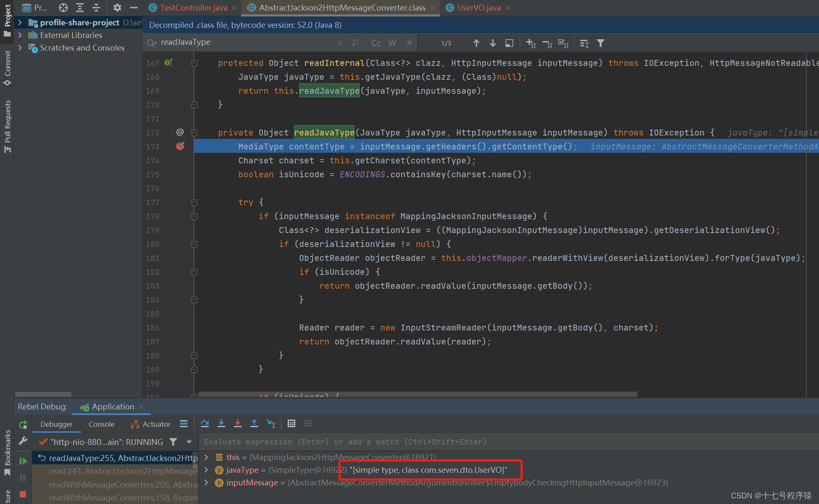Open the Console tab
Image resolution: width=819 pixels, height=504 pixels.
pos(101,424)
